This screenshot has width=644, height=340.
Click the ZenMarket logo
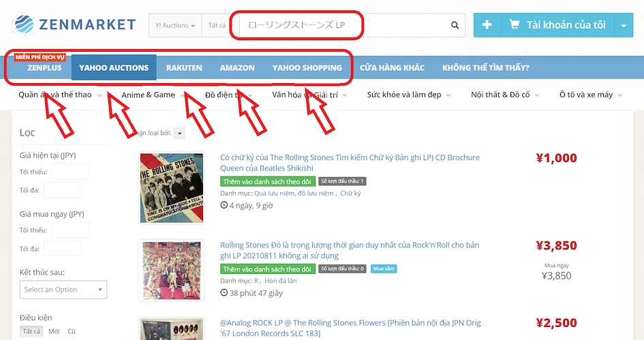click(74, 25)
